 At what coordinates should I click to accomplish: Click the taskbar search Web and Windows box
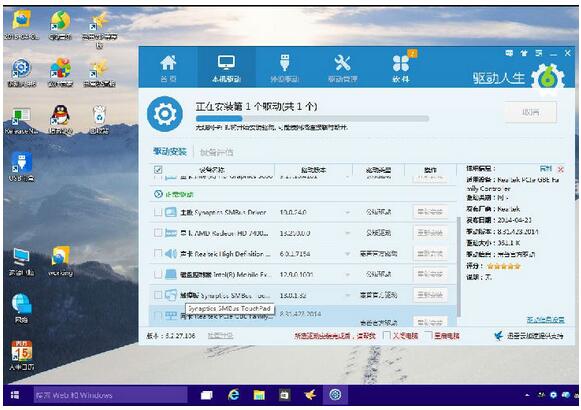110,395
